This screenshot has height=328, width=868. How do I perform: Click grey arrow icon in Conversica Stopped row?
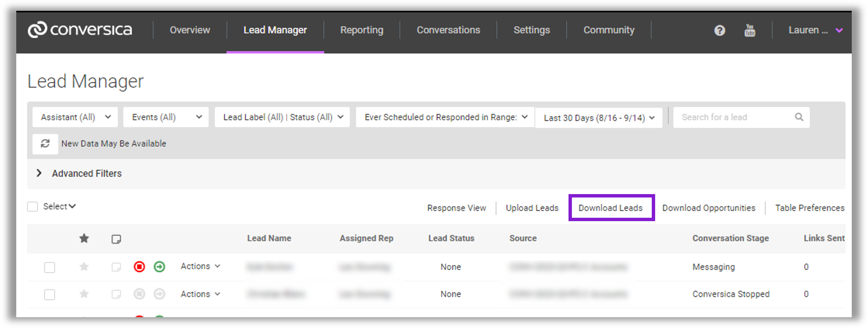click(159, 294)
